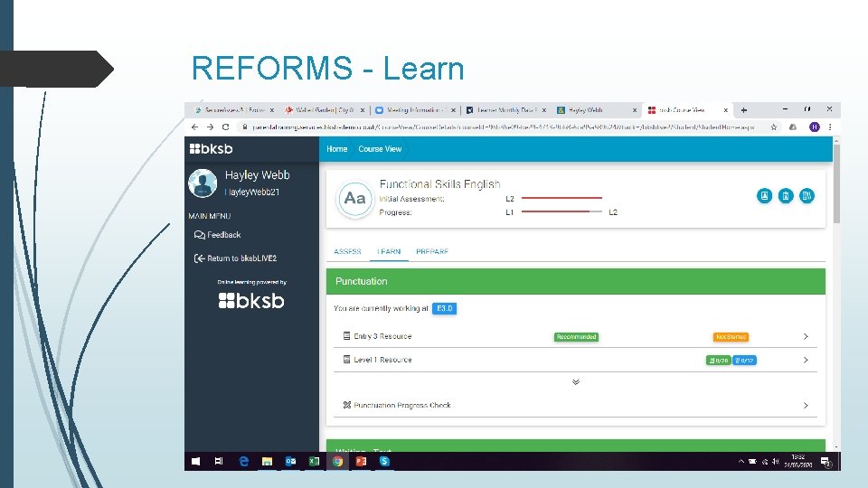
Task: Go to Home breadcrumb
Action: click(336, 149)
